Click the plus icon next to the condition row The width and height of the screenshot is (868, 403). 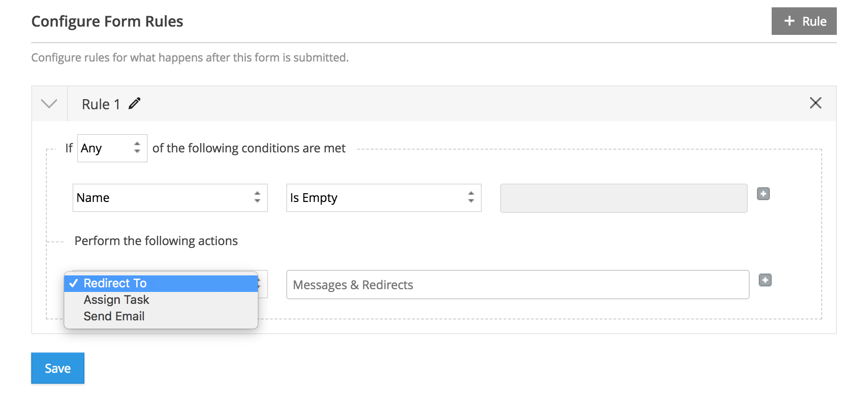point(763,194)
